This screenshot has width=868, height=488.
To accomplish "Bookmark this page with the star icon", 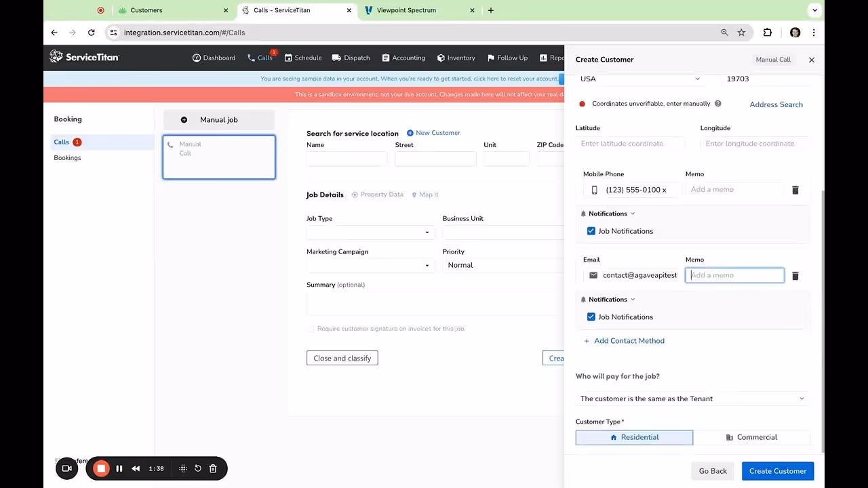I will [741, 33].
